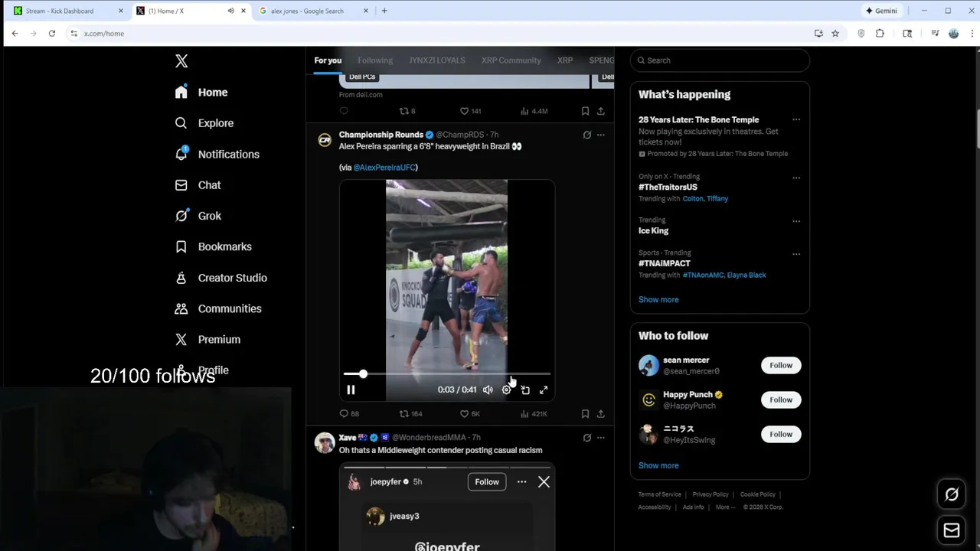Reply to the Championship Rounds post
980x551 pixels.
pyautogui.click(x=348, y=414)
